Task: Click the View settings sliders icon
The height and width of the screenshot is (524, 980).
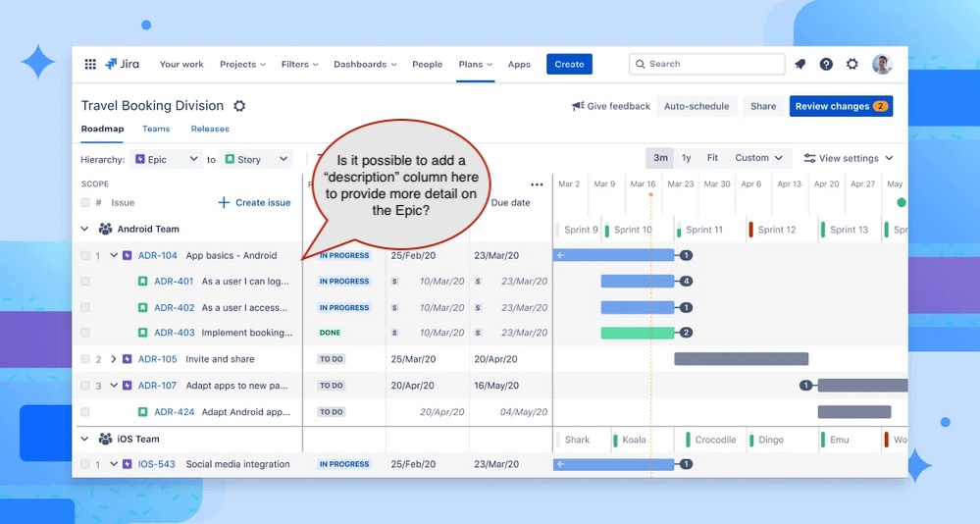Action: point(809,158)
